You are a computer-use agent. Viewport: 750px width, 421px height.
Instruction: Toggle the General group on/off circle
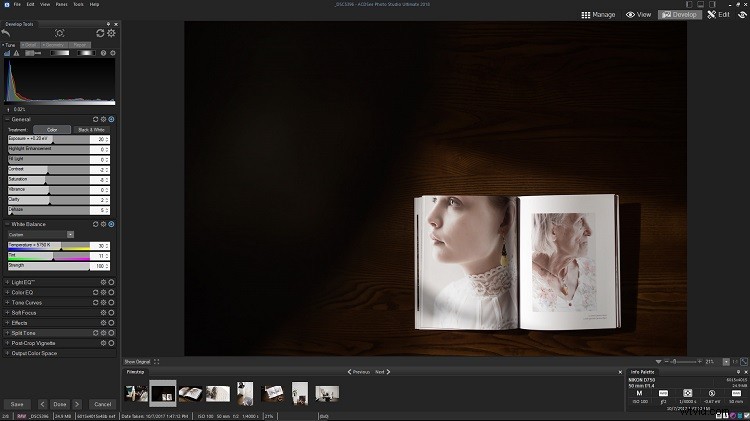pyautogui.click(x=111, y=119)
